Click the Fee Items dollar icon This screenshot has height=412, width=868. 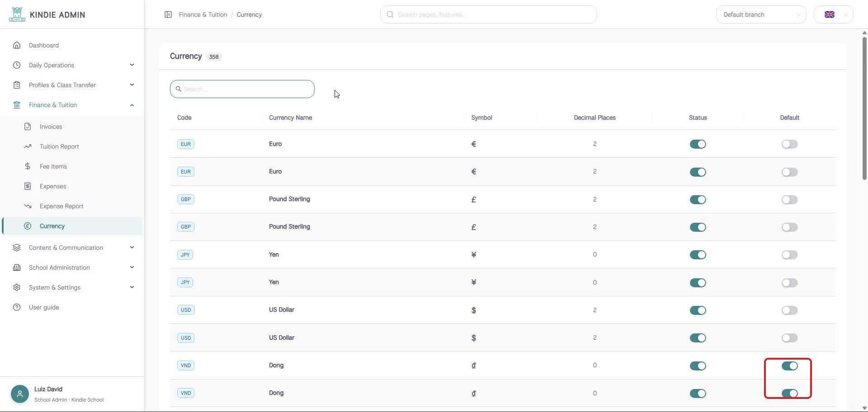pyautogui.click(x=28, y=166)
